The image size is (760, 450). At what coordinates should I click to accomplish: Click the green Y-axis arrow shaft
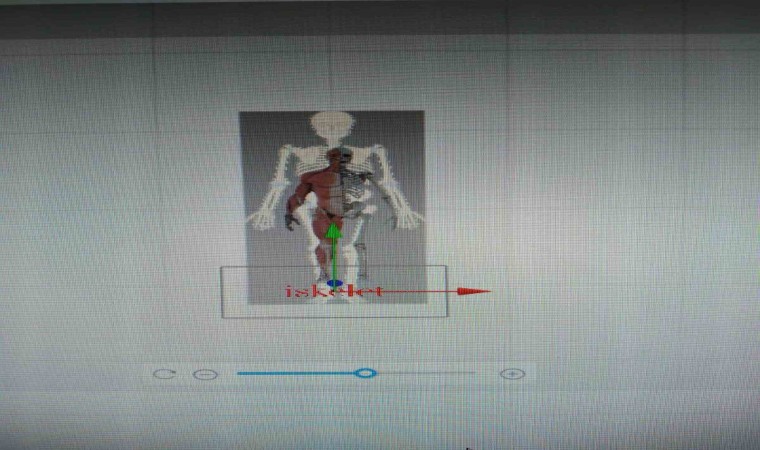(334, 260)
